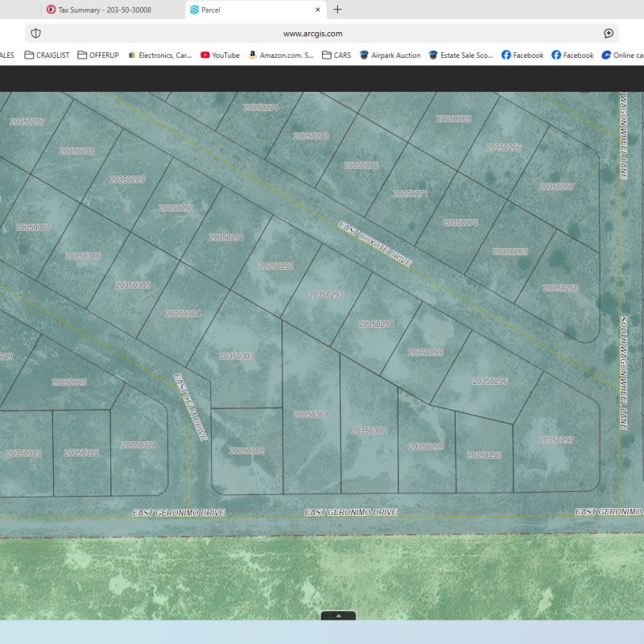Open the YouTube bookmark link
The image size is (644, 644).
click(221, 55)
